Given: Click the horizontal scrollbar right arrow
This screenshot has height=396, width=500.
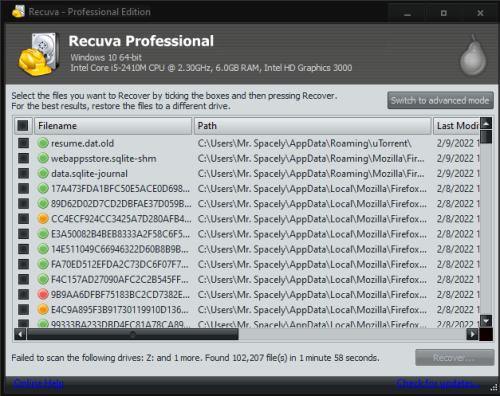Looking at the screenshot, I should click(472, 334).
